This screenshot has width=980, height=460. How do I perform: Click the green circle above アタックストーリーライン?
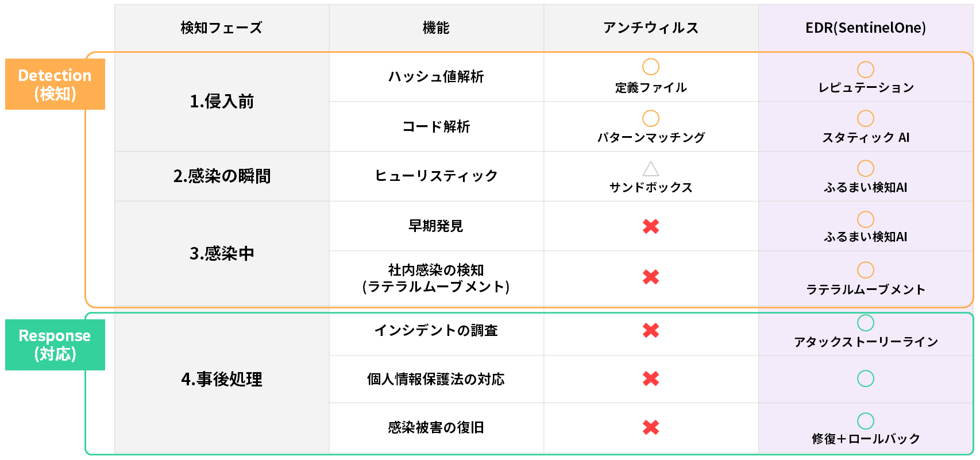866,323
